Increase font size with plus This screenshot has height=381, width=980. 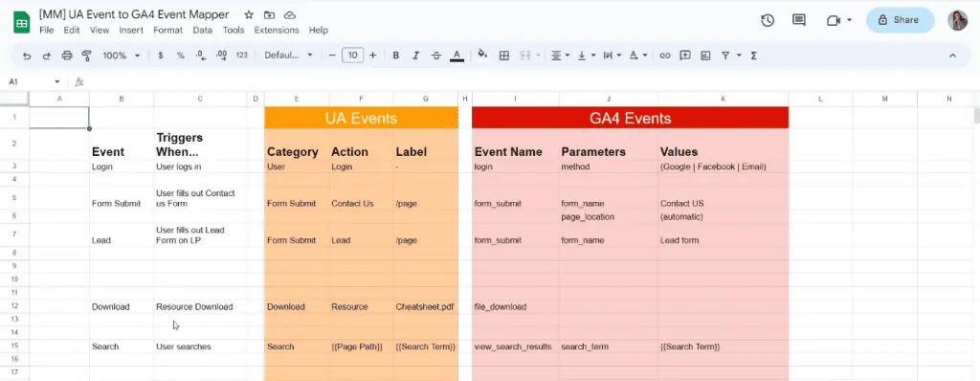[373, 56]
